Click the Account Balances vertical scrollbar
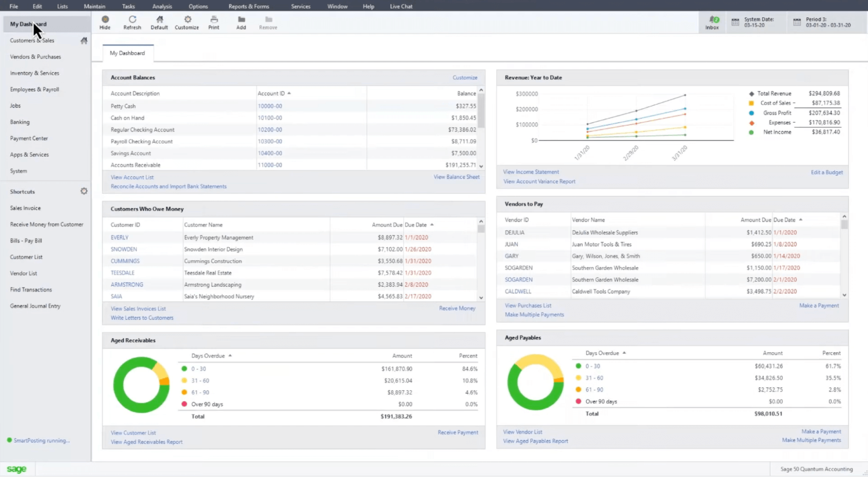Screen dimensions: 868x477 [x=481, y=128]
